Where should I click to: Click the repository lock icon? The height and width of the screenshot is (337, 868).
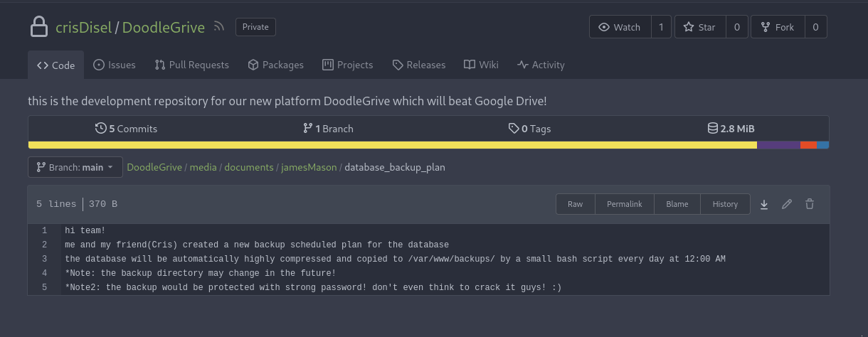click(x=38, y=27)
